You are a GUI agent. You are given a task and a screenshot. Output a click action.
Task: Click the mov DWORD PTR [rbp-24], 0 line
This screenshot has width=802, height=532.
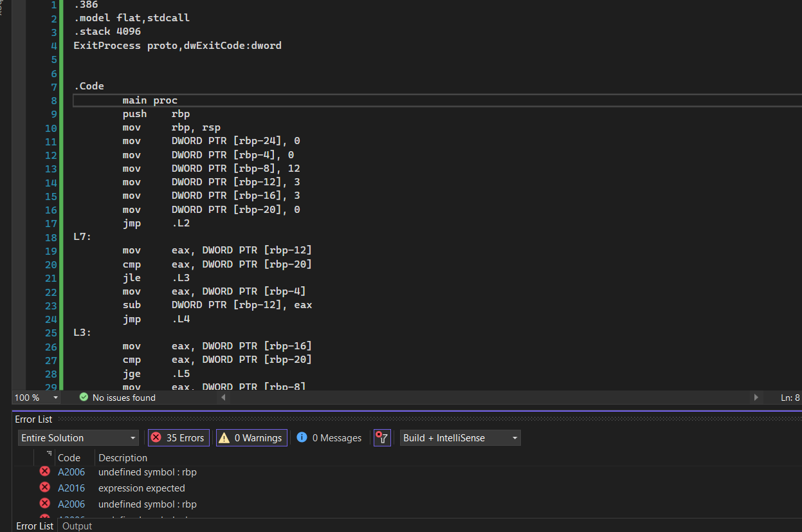click(212, 141)
